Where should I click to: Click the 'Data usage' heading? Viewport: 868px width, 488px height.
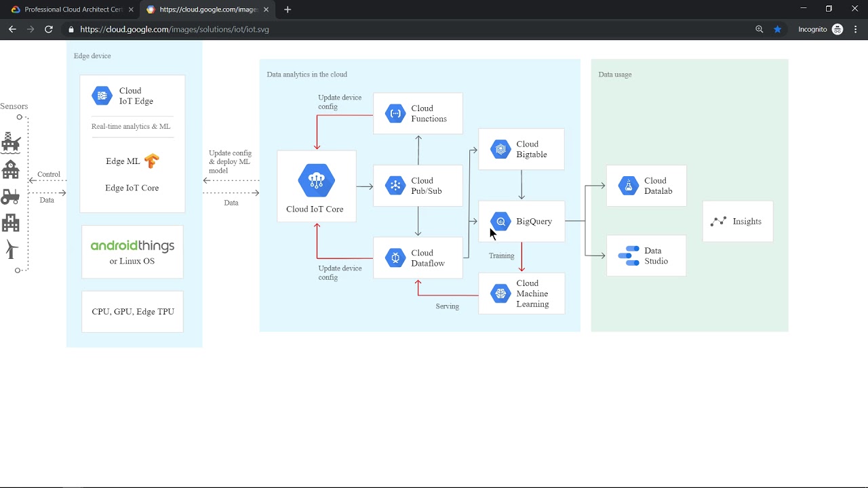[615, 75]
